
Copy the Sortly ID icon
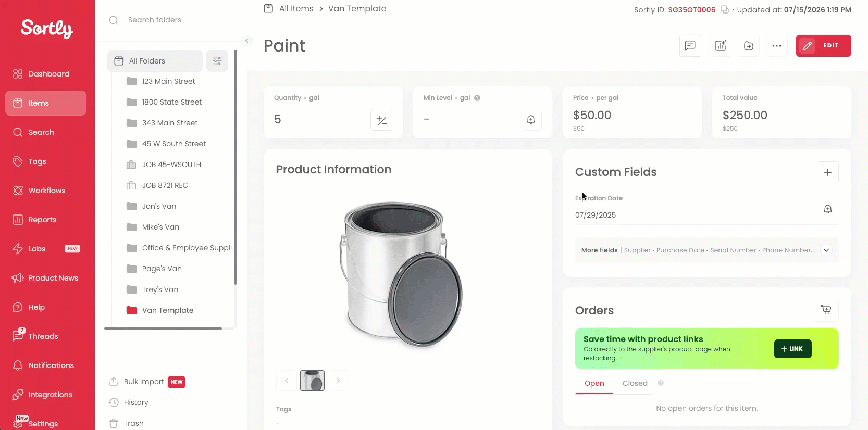[x=724, y=10]
